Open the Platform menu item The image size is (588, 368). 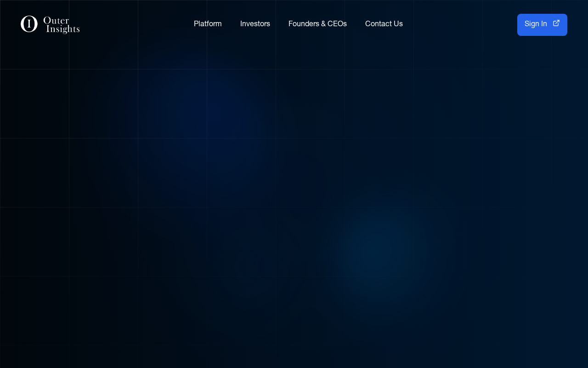pyautogui.click(x=208, y=24)
